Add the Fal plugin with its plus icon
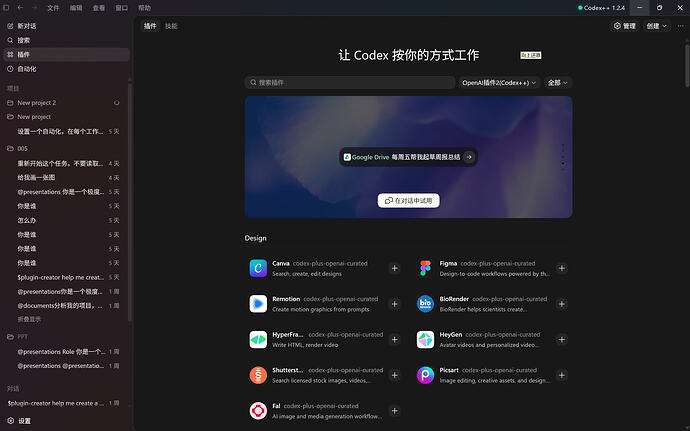 coord(395,411)
